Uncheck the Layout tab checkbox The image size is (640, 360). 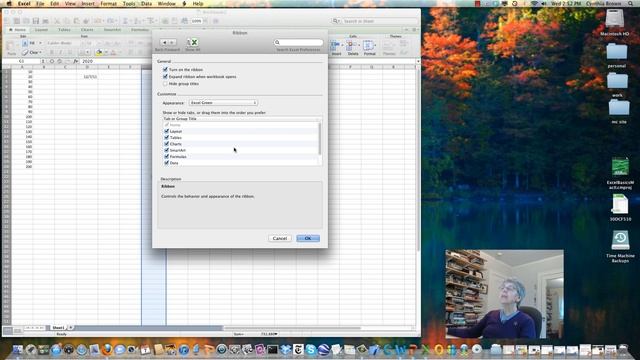pos(167,131)
